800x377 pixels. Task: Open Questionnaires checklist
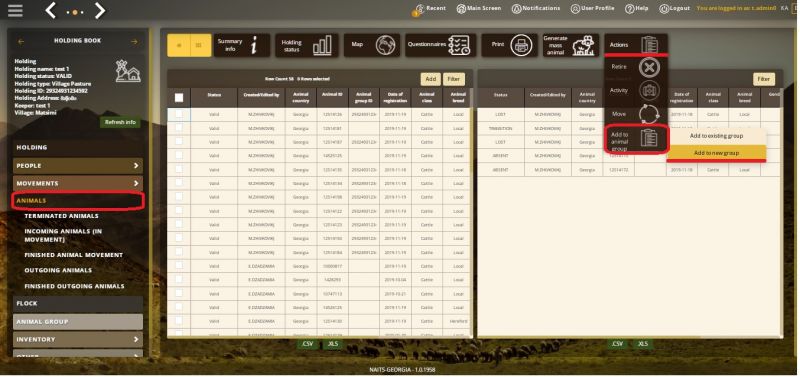pos(440,45)
